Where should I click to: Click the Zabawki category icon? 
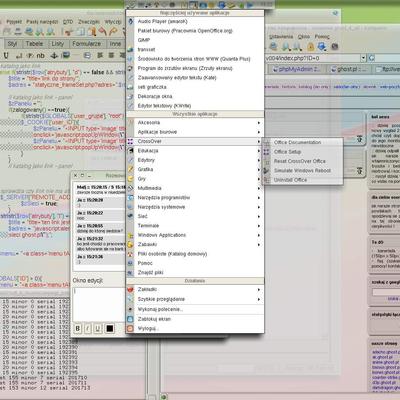coord(130,244)
